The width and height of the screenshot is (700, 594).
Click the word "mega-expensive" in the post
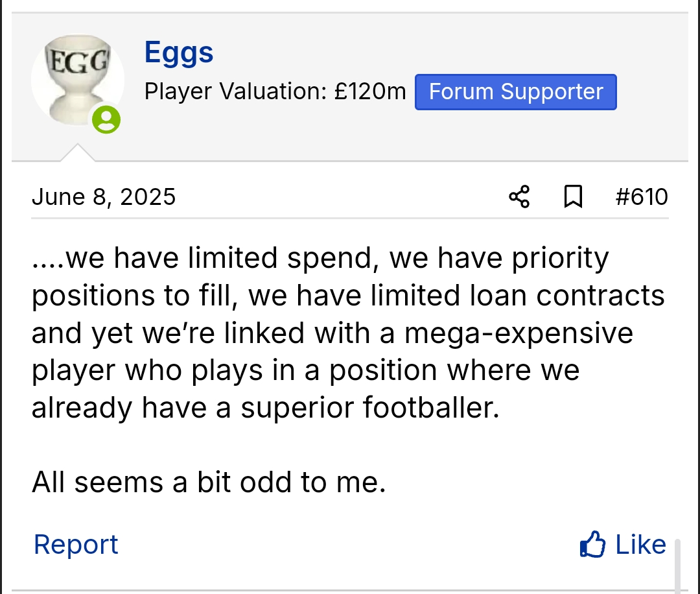519,333
